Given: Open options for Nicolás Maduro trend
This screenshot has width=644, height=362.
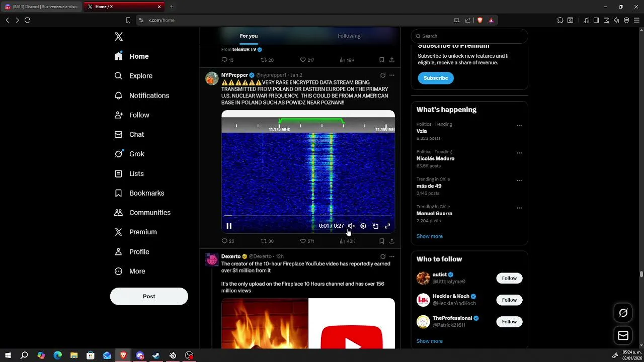Looking at the screenshot, I should pyautogui.click(x=519, y=153).
